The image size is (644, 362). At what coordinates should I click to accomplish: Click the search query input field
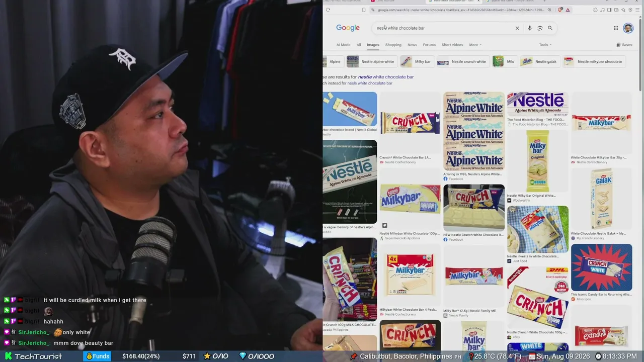pyautogui.click(x=443, y=28)
